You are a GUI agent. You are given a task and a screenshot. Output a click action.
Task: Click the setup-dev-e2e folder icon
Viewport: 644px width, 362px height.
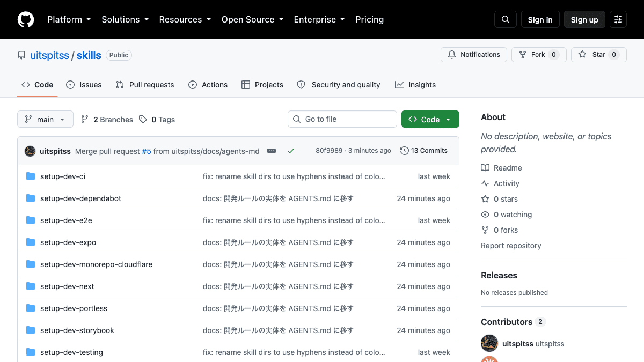point(31,220)
